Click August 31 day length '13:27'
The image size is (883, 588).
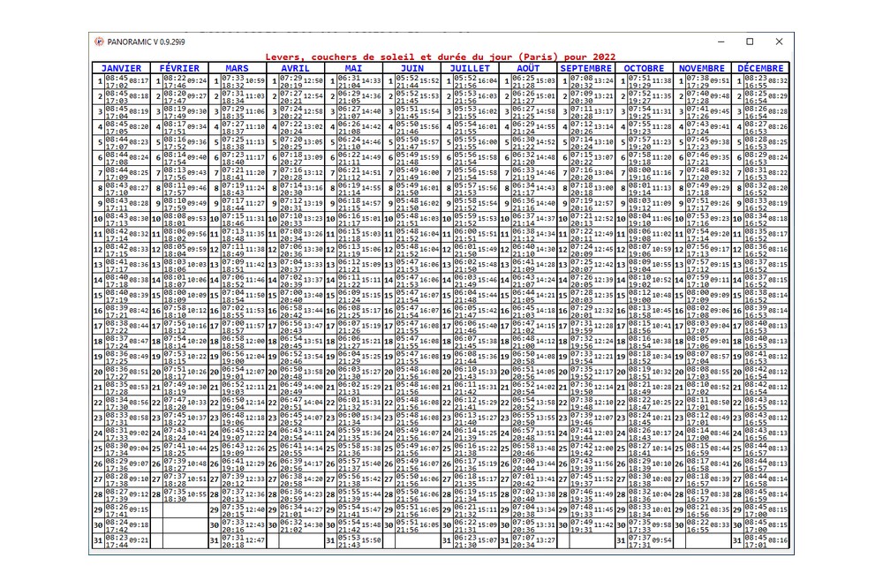pyautogui.click(x=545, y=540)
